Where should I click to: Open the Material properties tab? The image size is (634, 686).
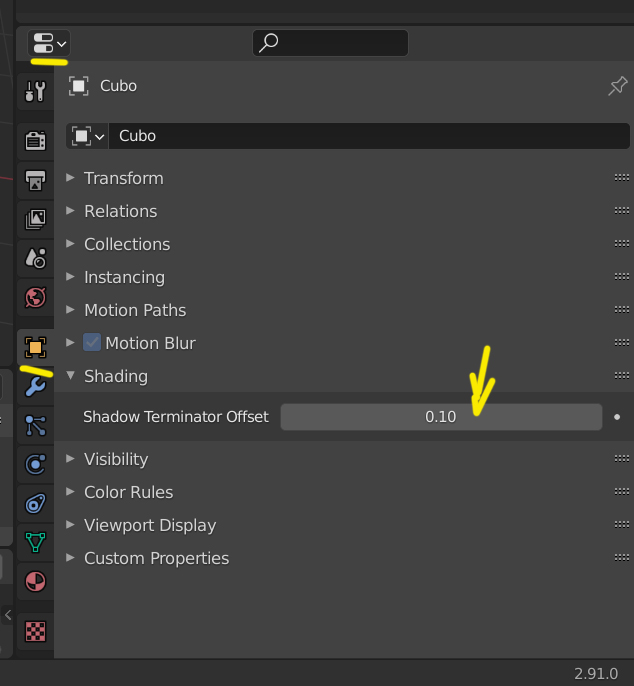coord(36,581)
